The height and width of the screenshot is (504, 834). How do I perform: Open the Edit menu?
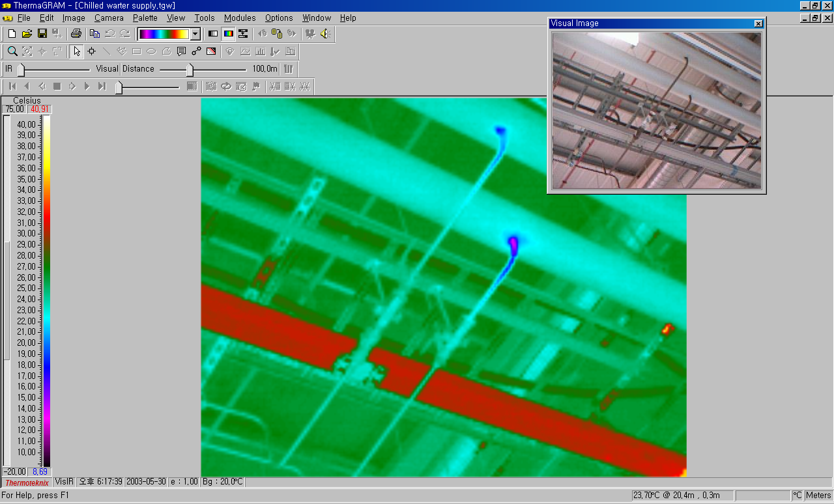tap(46, 18)
